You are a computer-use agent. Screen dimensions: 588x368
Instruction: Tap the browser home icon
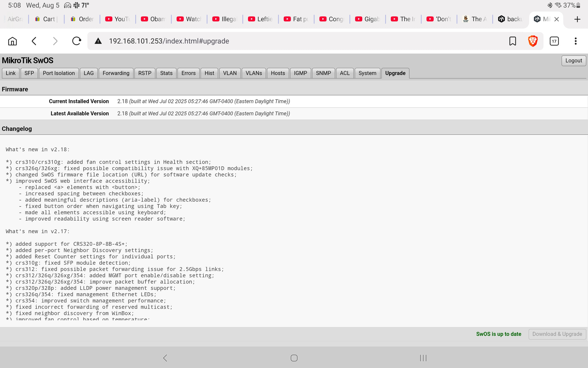coord(13,41)
